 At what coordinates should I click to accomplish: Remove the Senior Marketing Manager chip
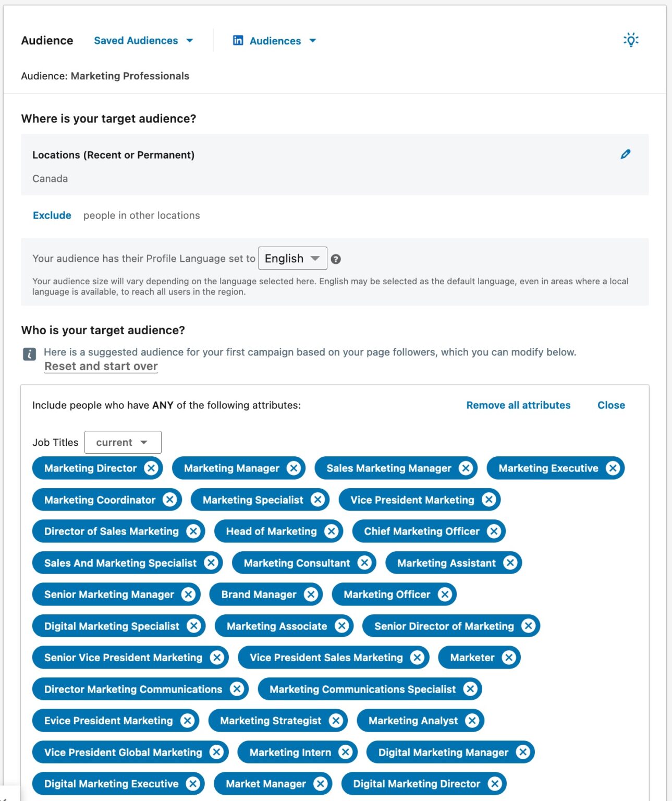(x=189, y=594)
